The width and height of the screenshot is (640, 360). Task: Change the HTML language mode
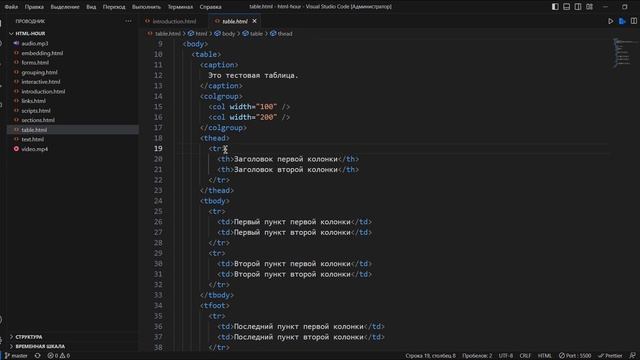(544, 356)
